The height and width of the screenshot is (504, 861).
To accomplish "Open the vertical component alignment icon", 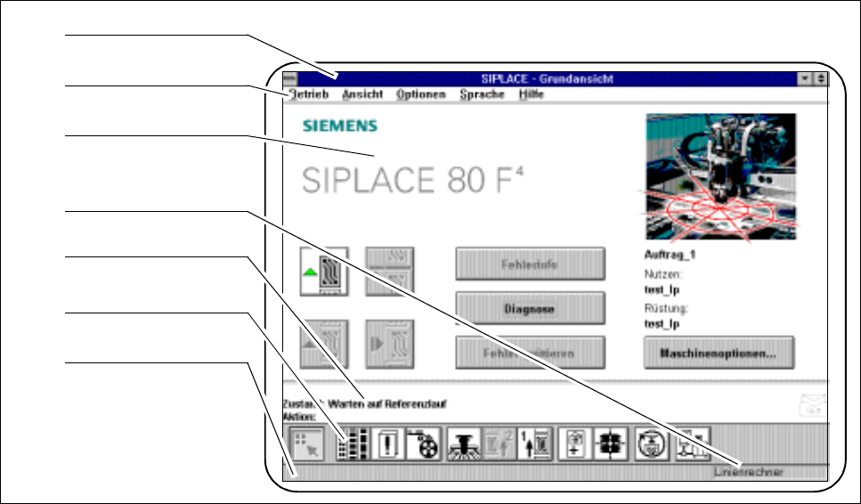I will click(x=575, y=443).
